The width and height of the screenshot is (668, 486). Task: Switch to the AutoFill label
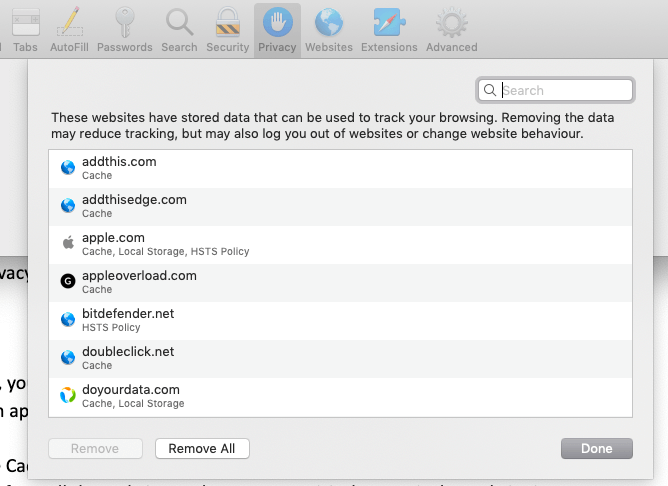[x=69, y=47]
